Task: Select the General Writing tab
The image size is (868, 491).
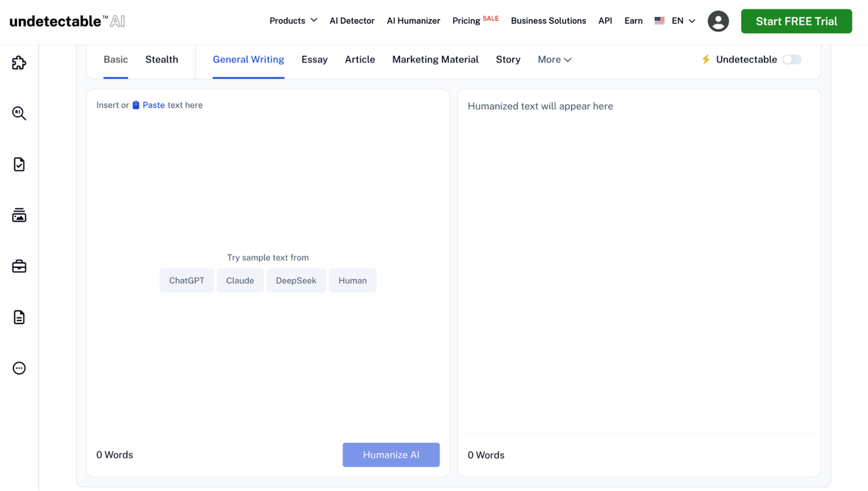Action: click(248, 60)
